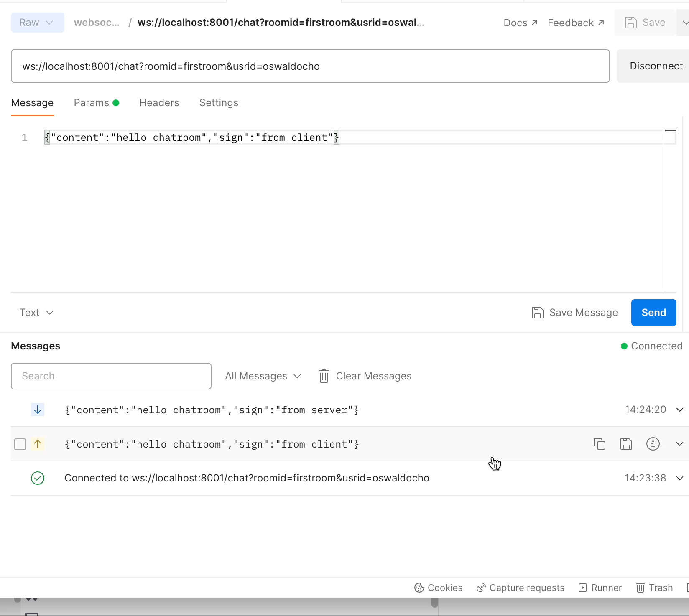
Task: Switch to the Message tab
Action: point(32,103)
